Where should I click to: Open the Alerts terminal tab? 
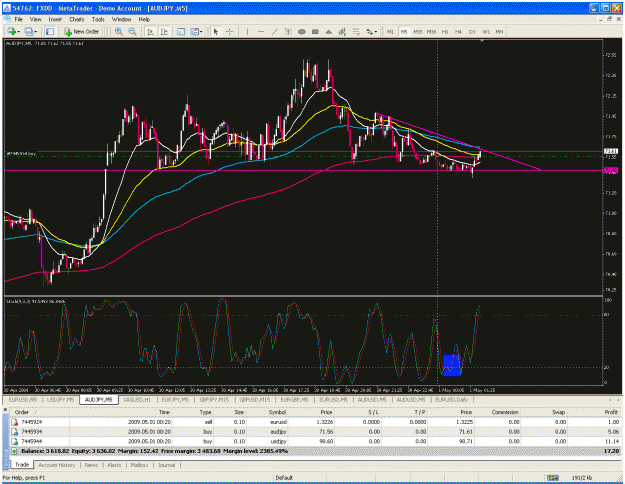[x=114, y=465]
